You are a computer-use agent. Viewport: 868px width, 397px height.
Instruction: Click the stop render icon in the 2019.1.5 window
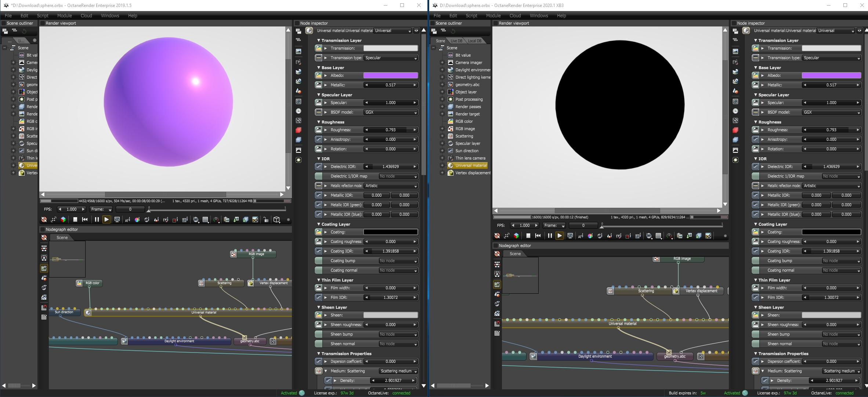[75, 219]
